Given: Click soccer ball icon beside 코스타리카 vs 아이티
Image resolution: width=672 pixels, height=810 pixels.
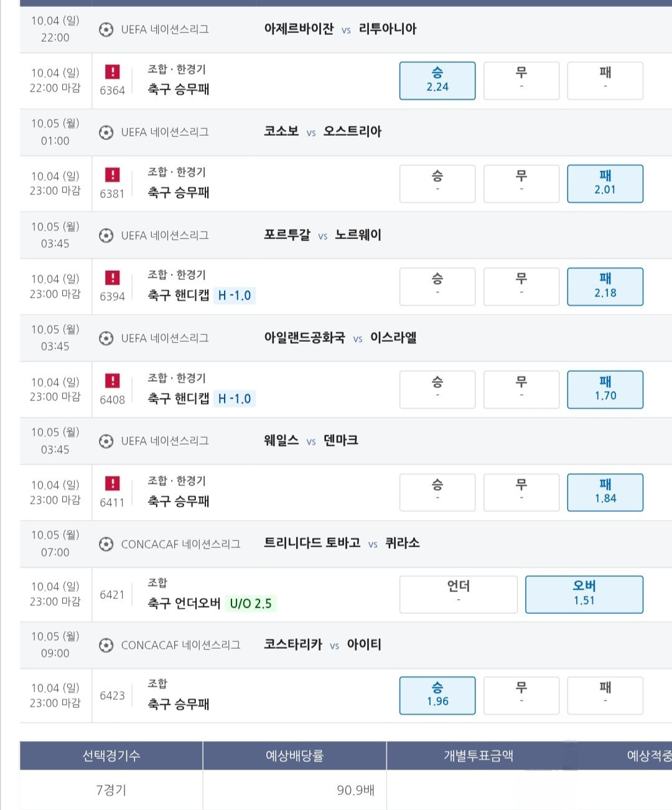Looking at the screenshot, I should coord(106,645).
